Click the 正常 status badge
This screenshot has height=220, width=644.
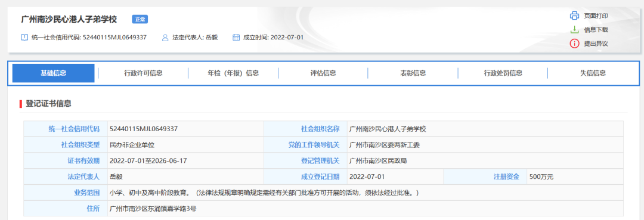click(x=140, y=19)
